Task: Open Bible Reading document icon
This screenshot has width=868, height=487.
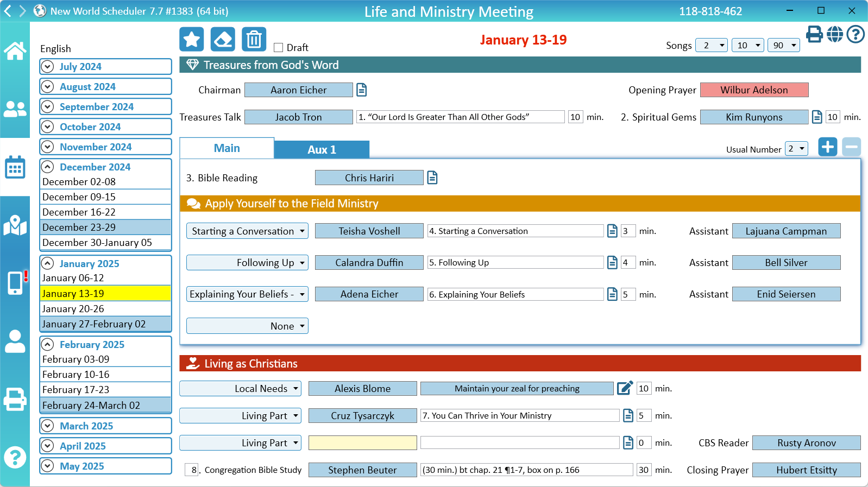Action: [x=432, y=178]
